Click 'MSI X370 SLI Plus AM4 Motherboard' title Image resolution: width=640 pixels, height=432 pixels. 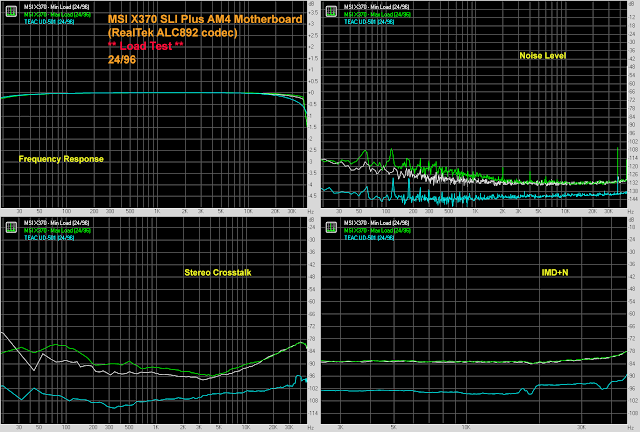pyautogui.click(x=205, y=19)
